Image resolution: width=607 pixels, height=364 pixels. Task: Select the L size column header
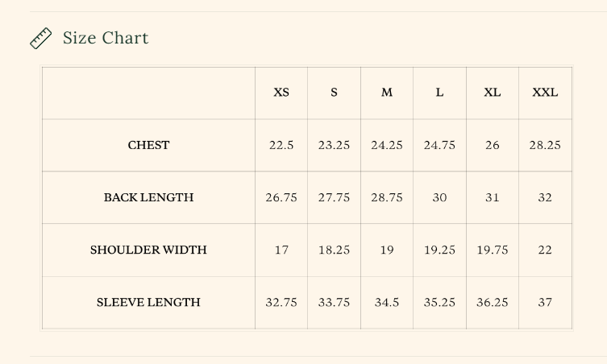[x=439, y=93]
